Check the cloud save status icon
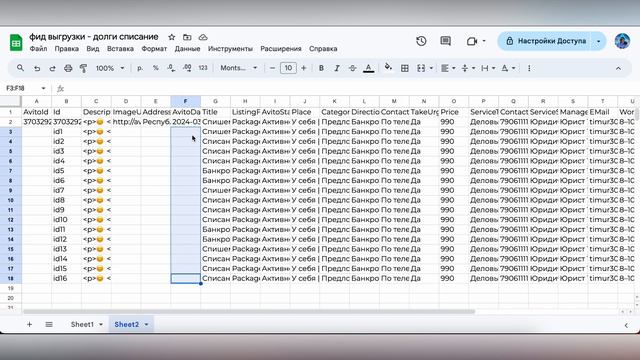 pyautogui.click(x=203, y=37)
